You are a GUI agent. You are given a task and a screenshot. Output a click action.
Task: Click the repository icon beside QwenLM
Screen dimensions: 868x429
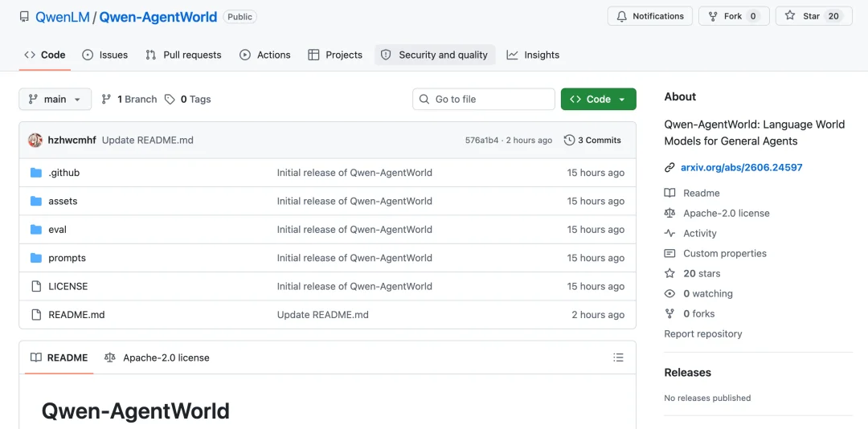point(24,17)
